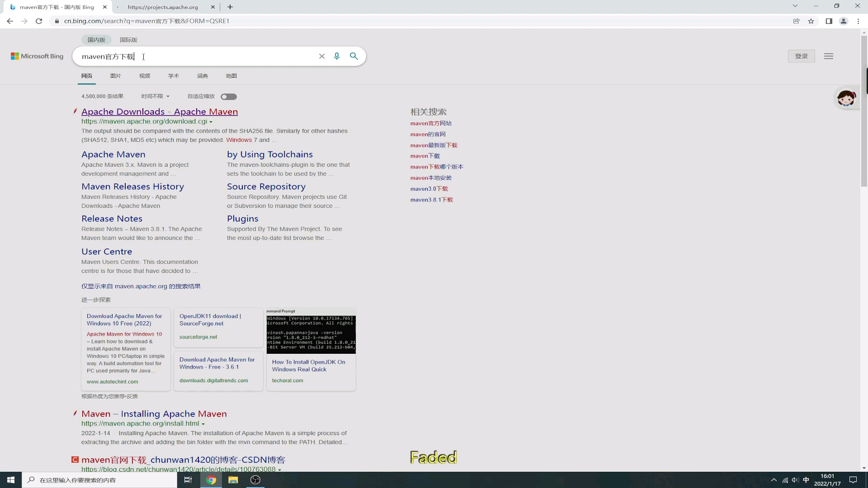Open Chrome three-dot menu

(858, 21)
